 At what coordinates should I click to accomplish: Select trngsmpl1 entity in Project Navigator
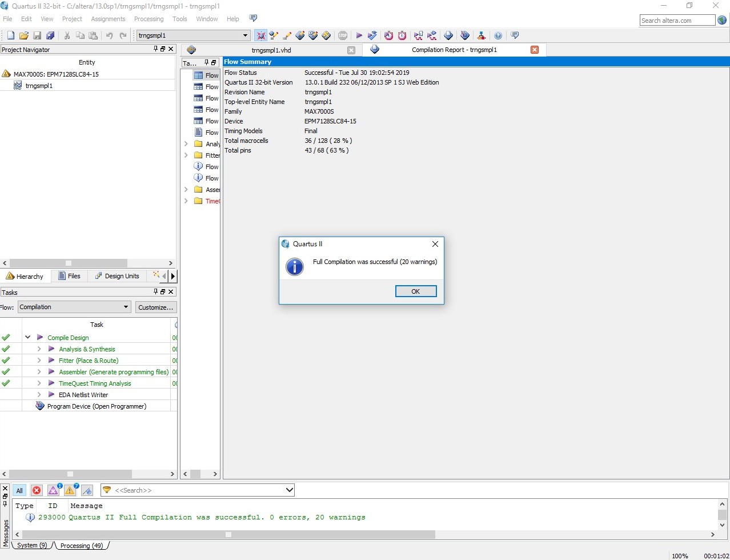tap(38, 86)
